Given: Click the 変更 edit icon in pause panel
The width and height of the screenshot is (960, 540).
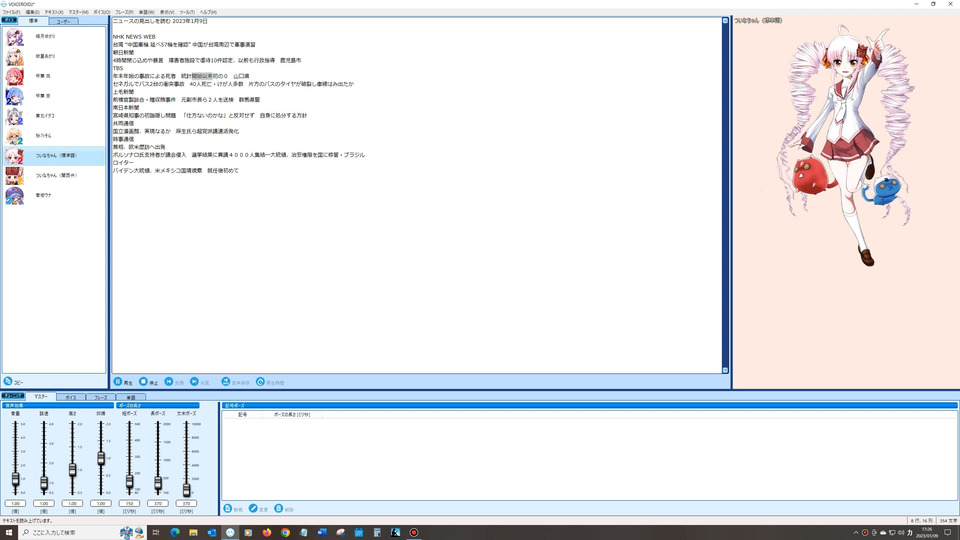Looking at the screenshot, I should pyautogui.click(x=253, y=509).
